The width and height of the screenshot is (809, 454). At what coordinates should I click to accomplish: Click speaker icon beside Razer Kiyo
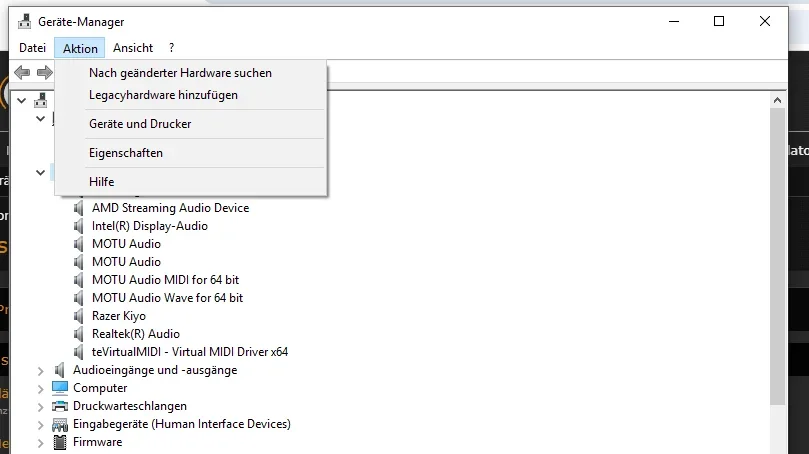78,316
